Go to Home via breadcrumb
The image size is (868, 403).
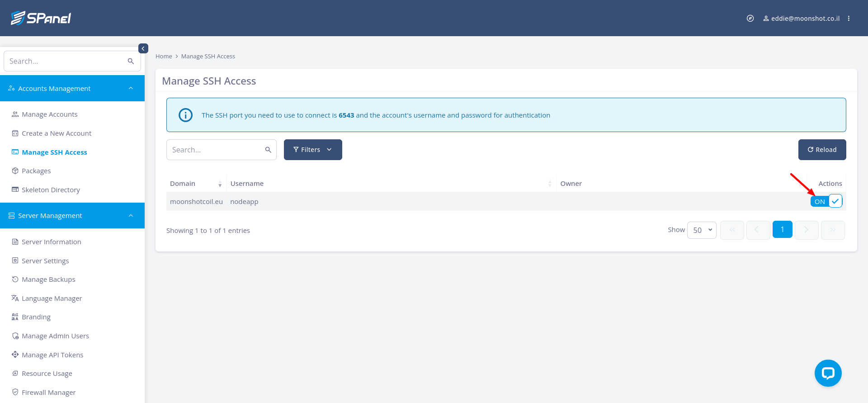tap(164, 57)
